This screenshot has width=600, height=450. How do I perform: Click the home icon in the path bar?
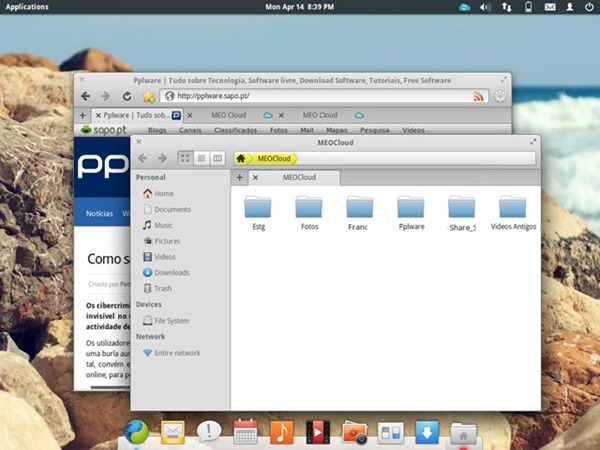point(241,158)
